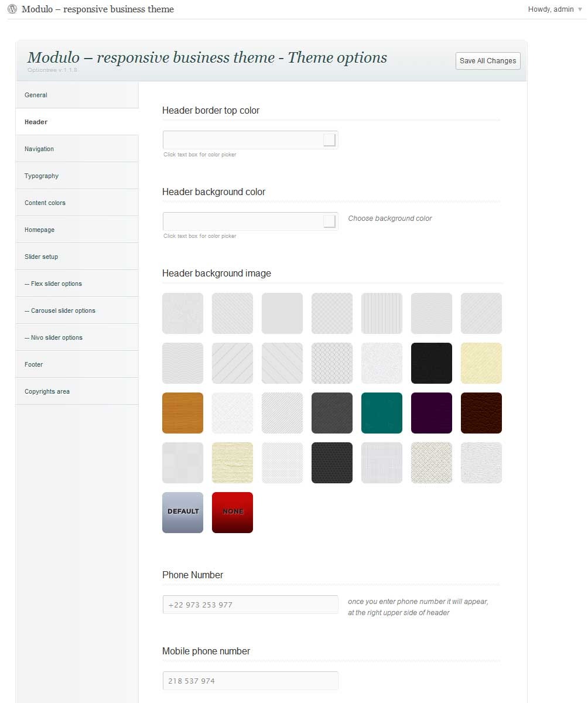Select the red NONE background image tile
The image size is (588, 703).
(233, 513)
